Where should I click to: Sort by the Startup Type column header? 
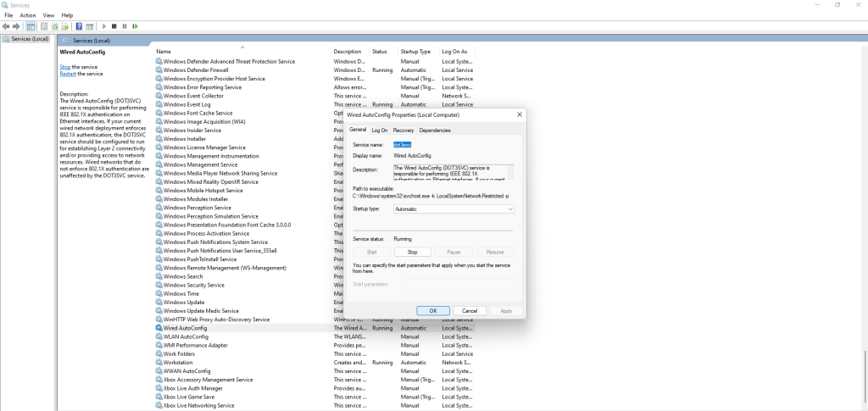point(419,52)
